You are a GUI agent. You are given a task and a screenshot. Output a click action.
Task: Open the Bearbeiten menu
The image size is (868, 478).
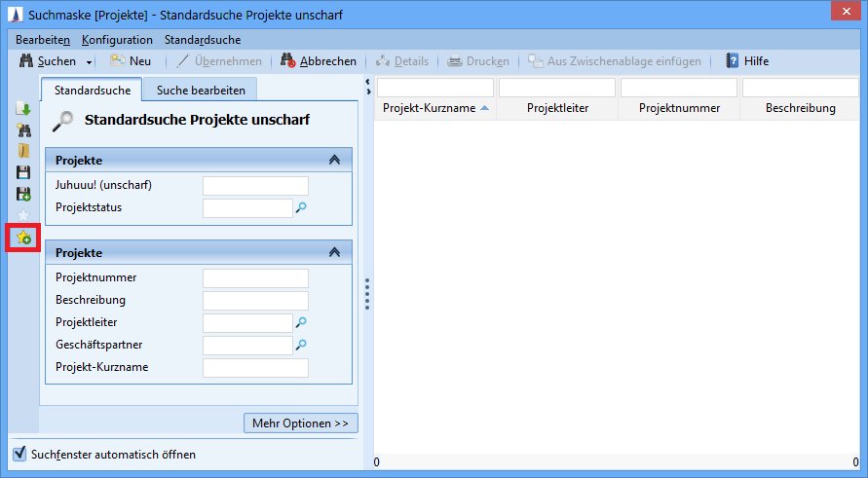coord(42,40)
